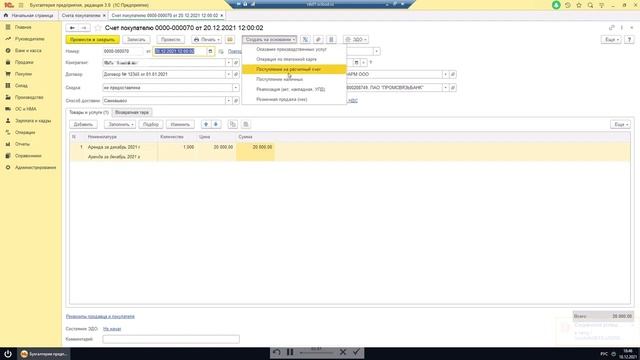Move table row down with arrow

216,124
